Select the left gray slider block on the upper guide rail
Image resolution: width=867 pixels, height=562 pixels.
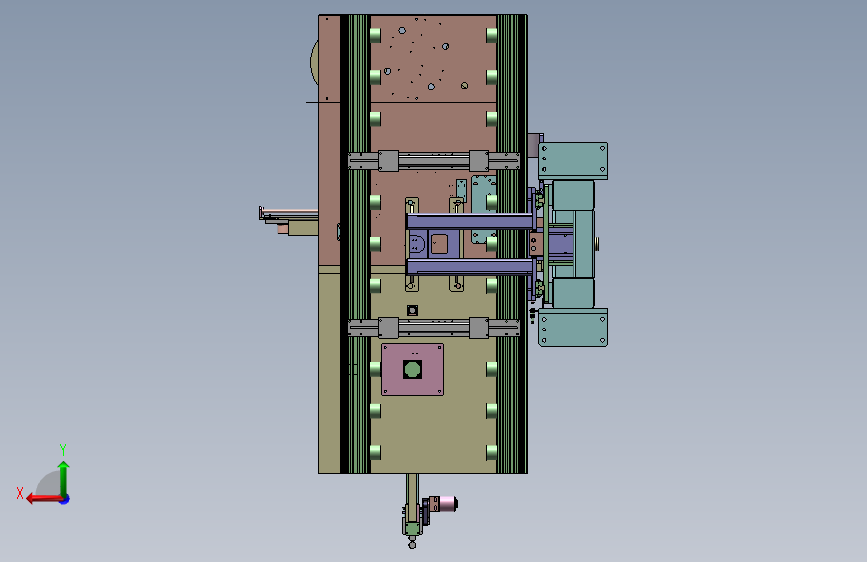(x=388, y=161)
